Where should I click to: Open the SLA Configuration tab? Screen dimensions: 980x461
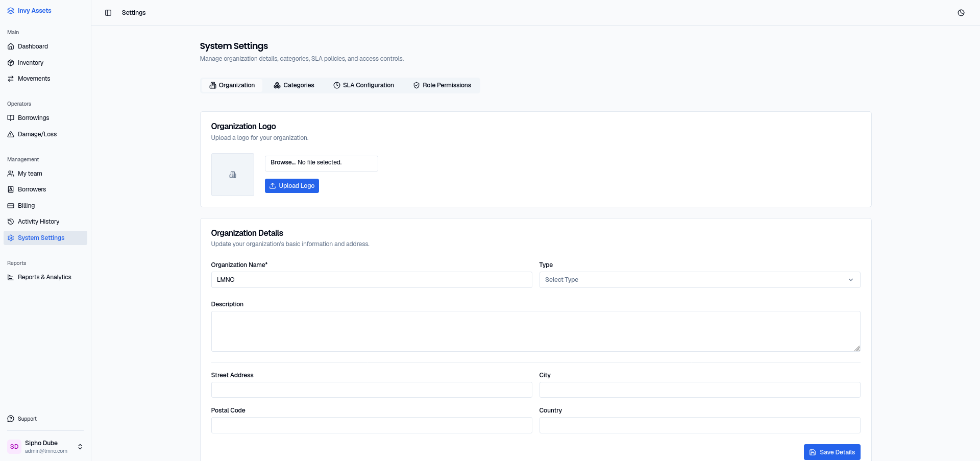point(364,85)
